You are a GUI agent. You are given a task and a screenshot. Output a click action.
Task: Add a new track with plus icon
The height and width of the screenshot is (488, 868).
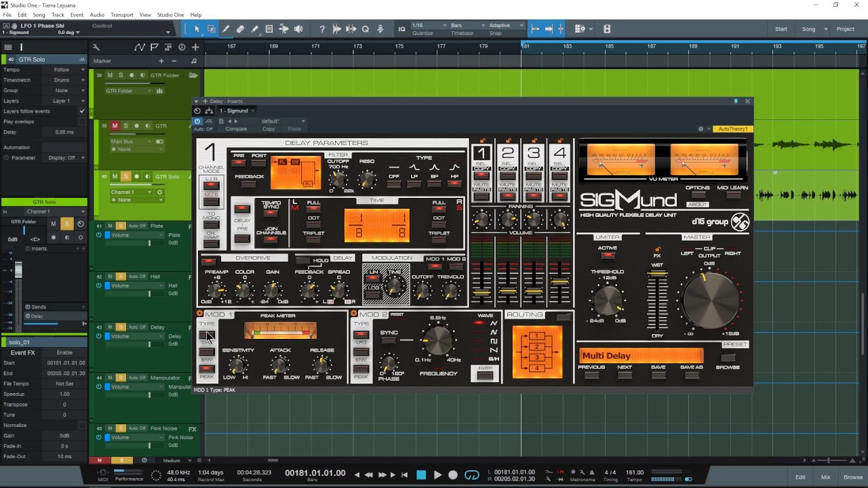click(195, 47)
